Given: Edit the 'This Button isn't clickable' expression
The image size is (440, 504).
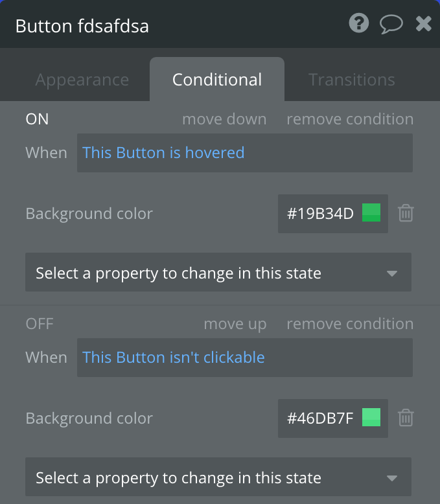Looking at the screenshot, I should [x=174, y=358].
